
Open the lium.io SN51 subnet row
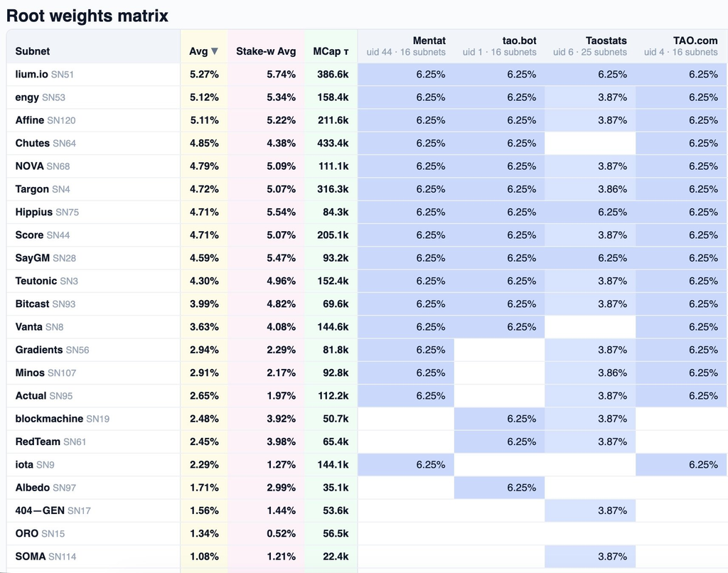(367, 75)
